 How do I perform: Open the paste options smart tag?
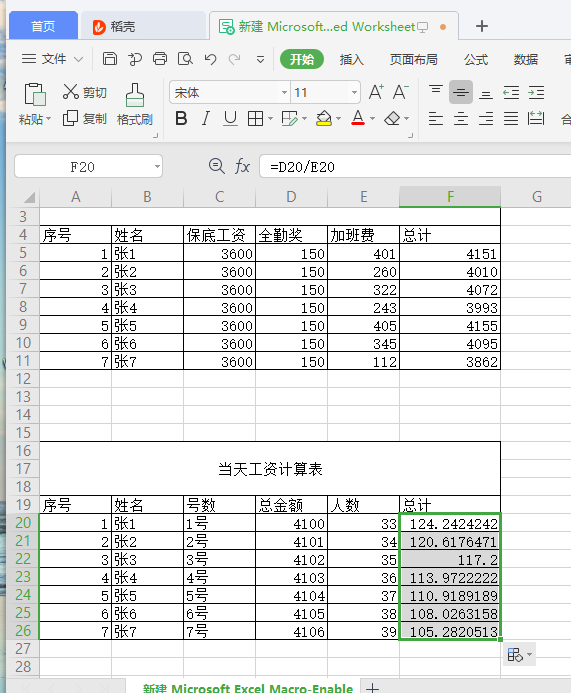pyautogui.click(x=519, y=654)
